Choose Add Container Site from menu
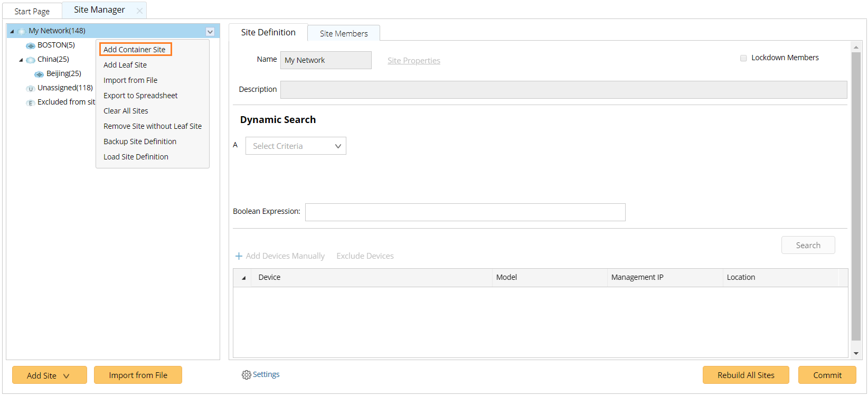The image size is (868, 396). [x=135, y=50]
